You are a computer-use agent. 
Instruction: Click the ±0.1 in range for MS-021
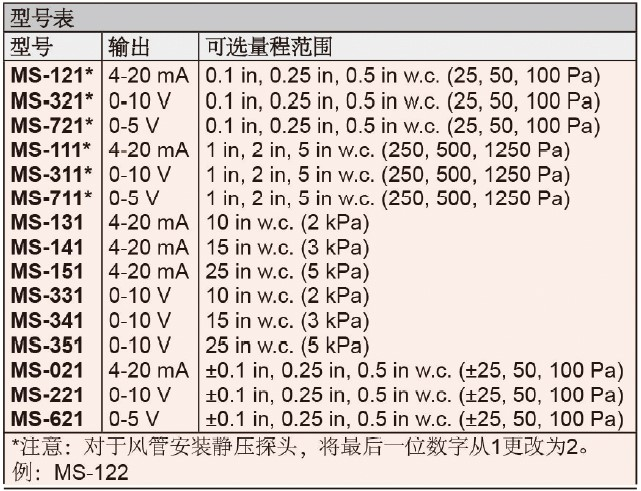415,370
